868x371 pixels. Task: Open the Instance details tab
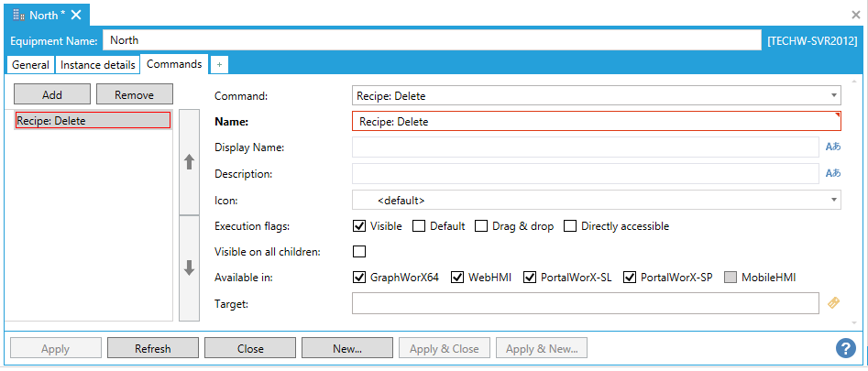pyautogui.click(x=98, y=65)
